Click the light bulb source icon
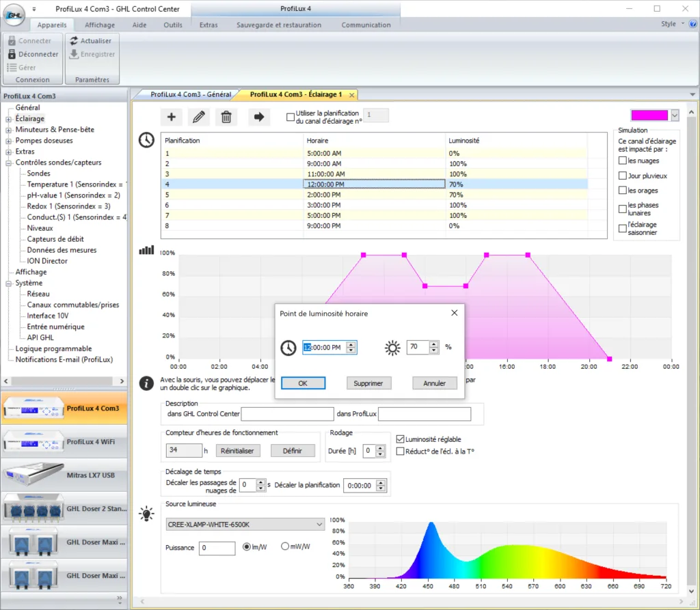 [x=146, y=514]
